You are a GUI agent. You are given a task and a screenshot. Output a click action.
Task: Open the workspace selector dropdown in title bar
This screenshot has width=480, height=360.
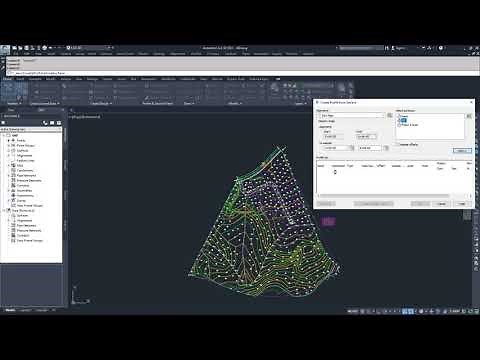(x=88, y=48)
